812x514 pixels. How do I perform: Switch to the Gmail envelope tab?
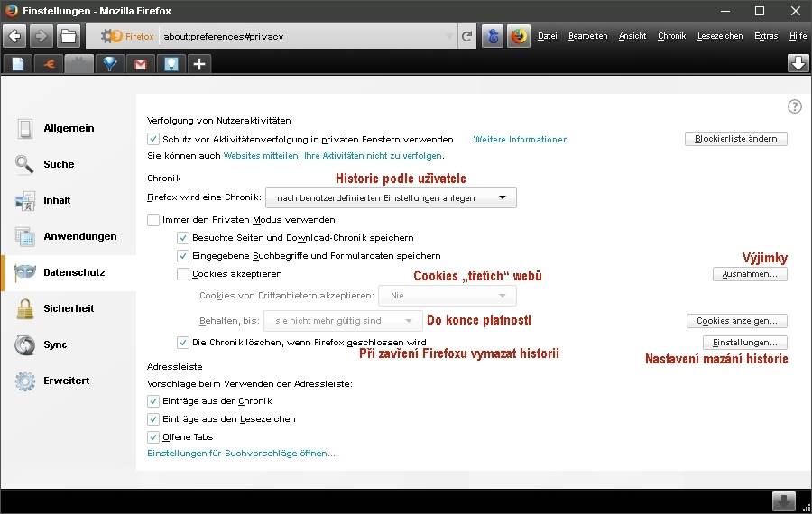point(140,64)
